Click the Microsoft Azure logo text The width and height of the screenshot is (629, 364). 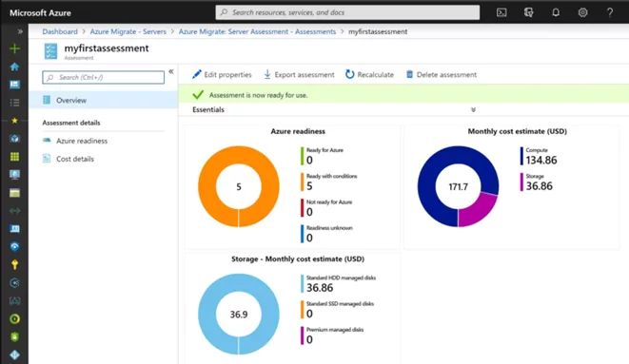click(x=40, y=12)
